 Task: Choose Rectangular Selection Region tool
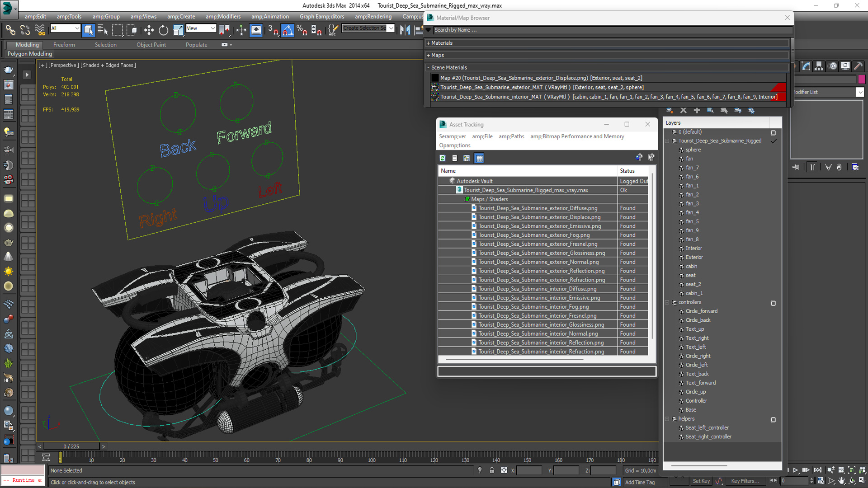[x=117, y=30]
